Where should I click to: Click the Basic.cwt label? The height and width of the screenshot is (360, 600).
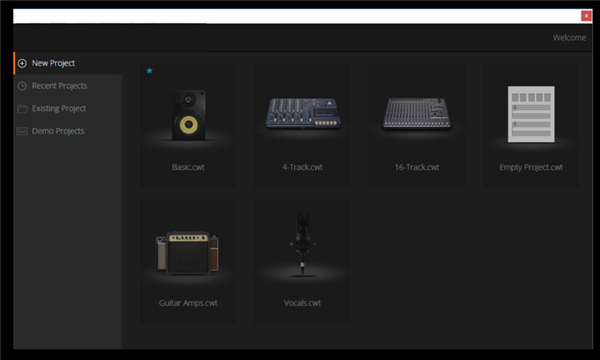(188, 167)
